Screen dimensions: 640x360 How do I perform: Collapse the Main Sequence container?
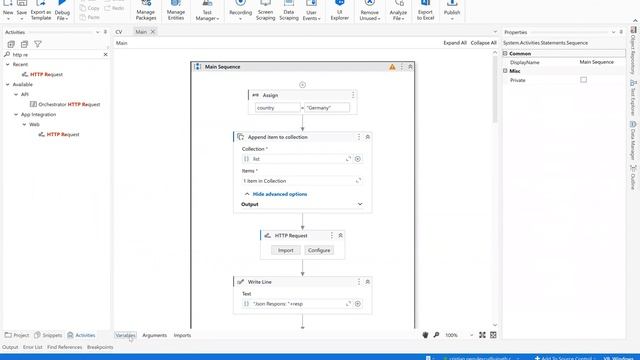click(x=410, y=67)
